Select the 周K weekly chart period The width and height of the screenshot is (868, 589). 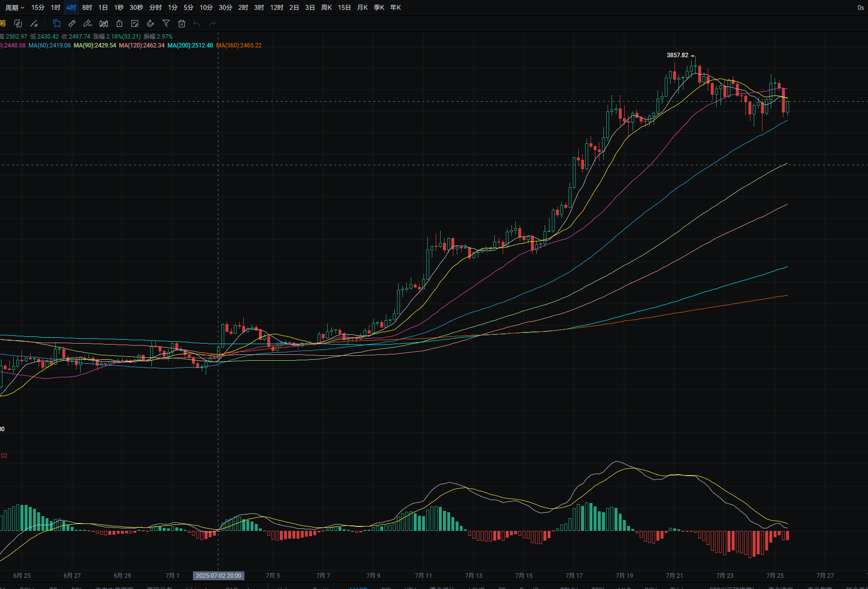coord(326,7)
